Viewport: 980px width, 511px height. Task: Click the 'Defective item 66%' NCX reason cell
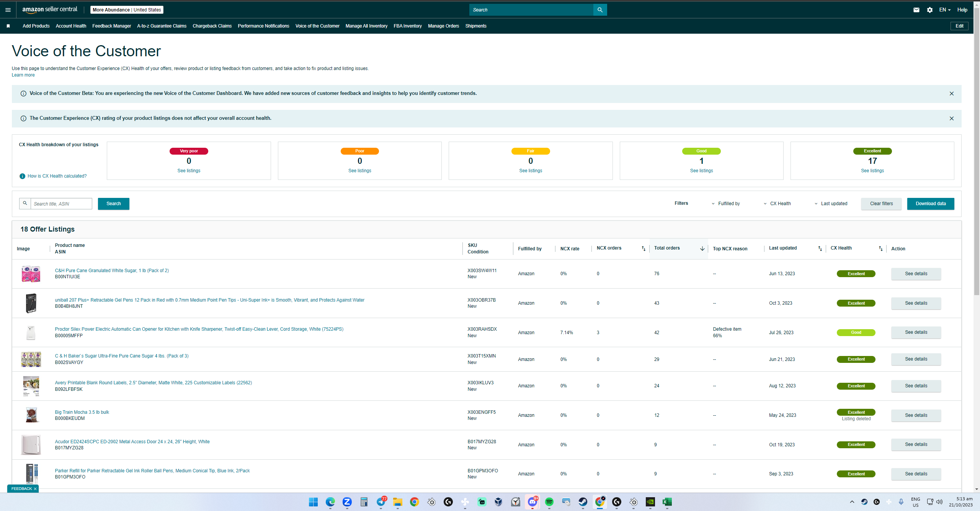click(727, 332)
